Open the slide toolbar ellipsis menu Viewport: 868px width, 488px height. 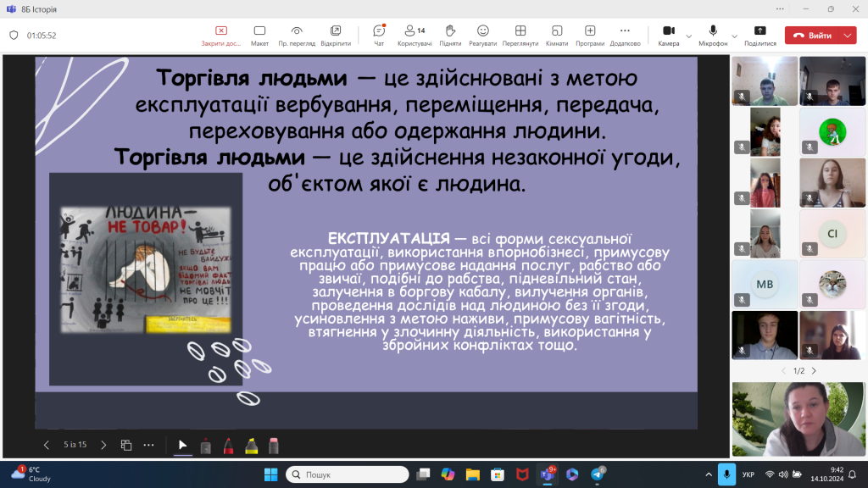[149, 444]
